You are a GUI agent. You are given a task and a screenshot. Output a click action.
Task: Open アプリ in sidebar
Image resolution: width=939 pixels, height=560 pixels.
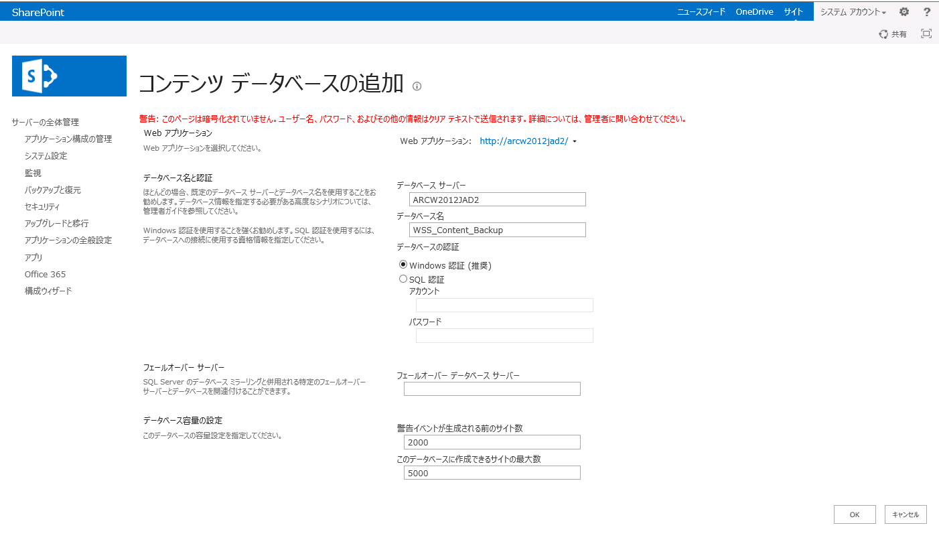pyautogui.click(x=33, y=257)
